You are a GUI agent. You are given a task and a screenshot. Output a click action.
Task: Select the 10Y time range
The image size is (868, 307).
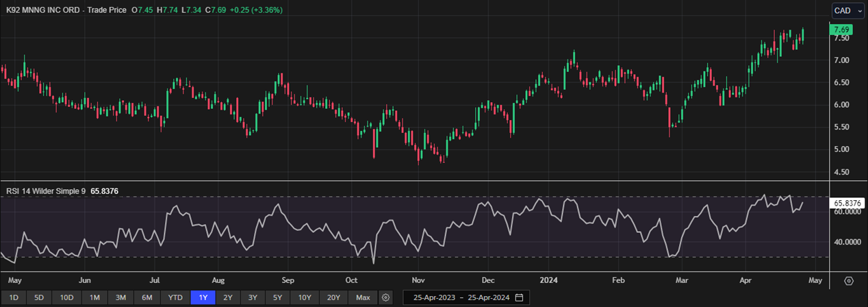click(304, 297)
